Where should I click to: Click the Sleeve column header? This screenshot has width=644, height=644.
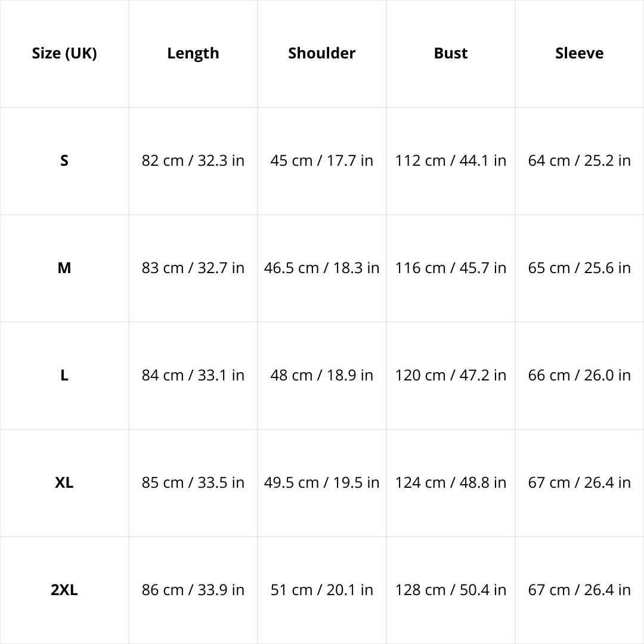coord(580,53)
